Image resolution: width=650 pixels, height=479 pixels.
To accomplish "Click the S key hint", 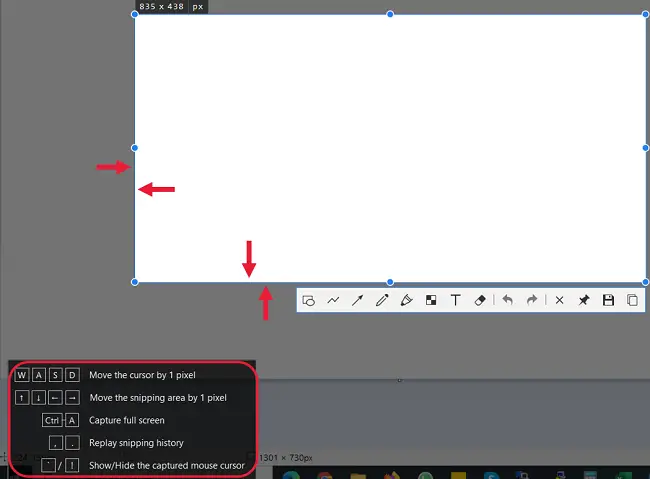I will [55, 375].
